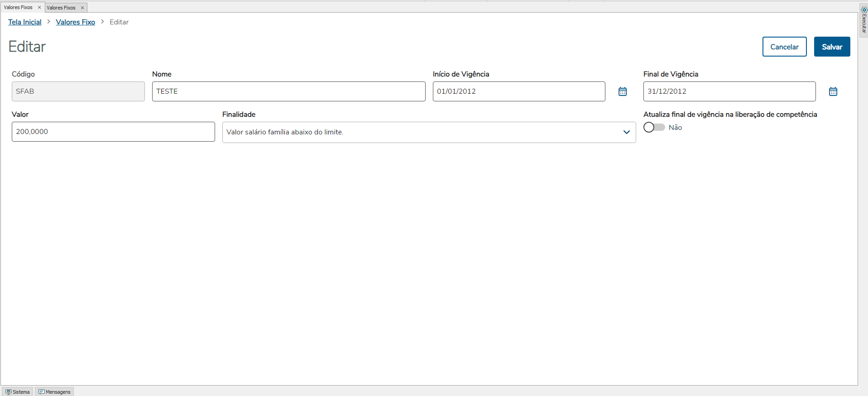The width and height of the screenshot is (868, 396).
Task: Focus the Início de Vigência date field
Action: [519, 91]
